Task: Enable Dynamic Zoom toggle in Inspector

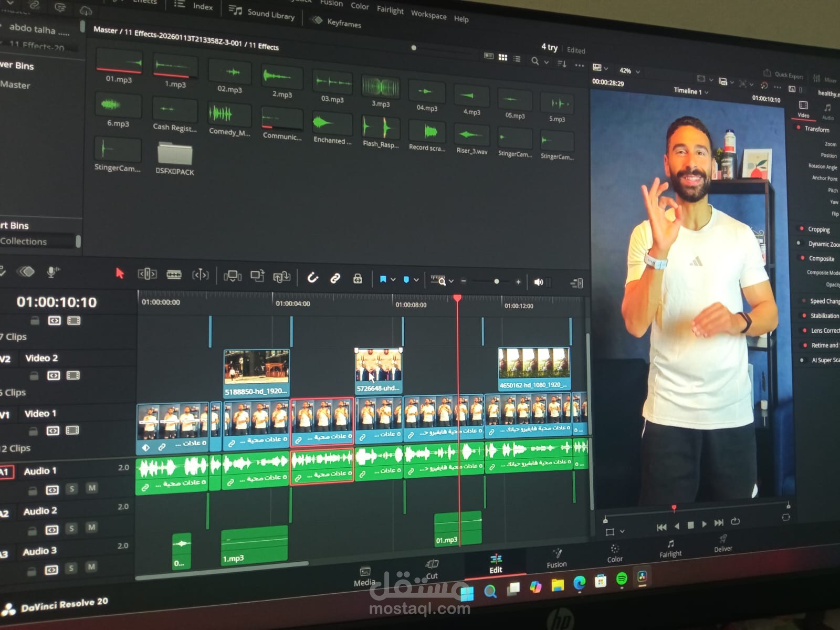Action: click(799, 243)
